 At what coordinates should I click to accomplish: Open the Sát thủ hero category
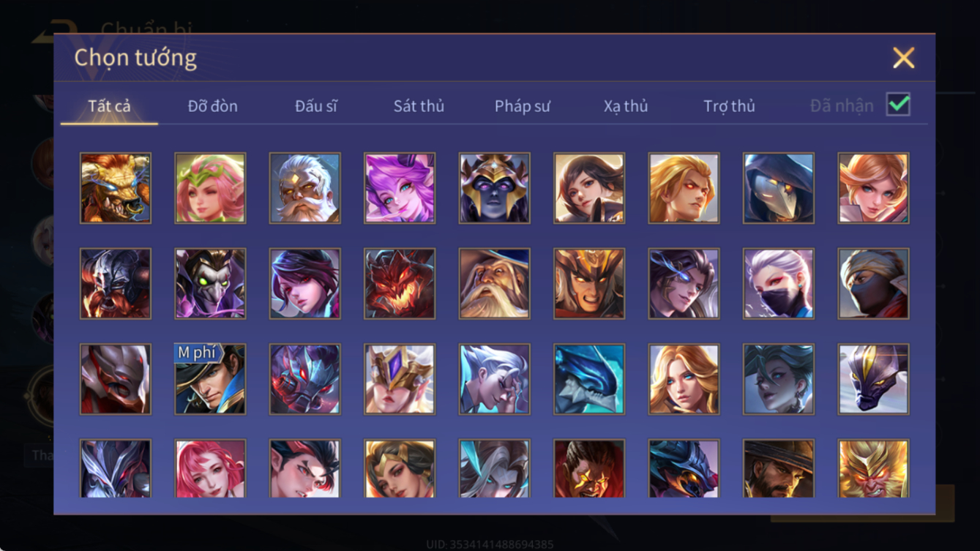point(419,106)
